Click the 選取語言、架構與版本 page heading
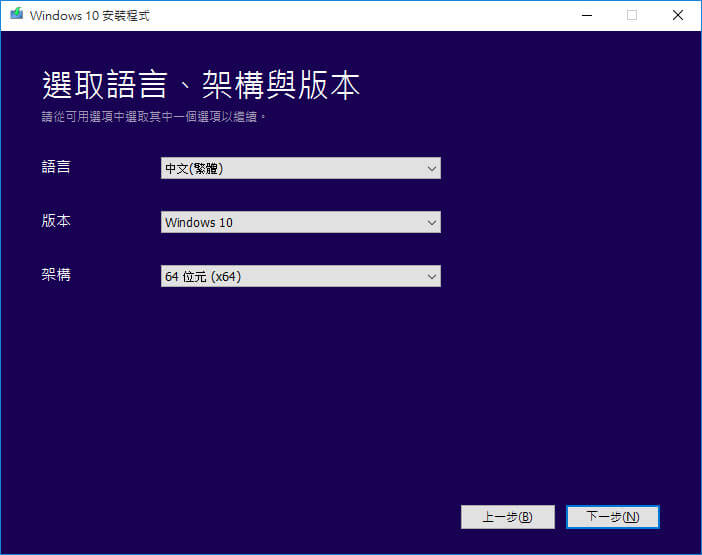 200,86
